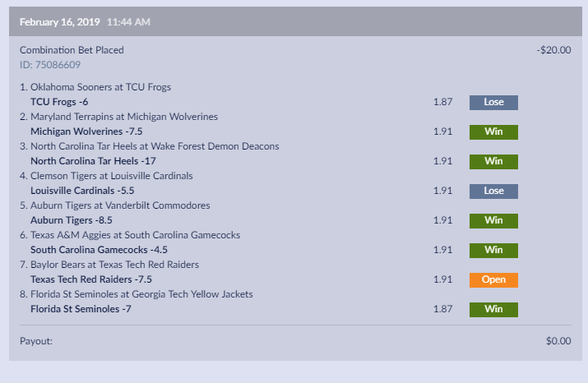Click the orange Open badge for Texas Tech

pyautogui.click(x=493, y=279)
